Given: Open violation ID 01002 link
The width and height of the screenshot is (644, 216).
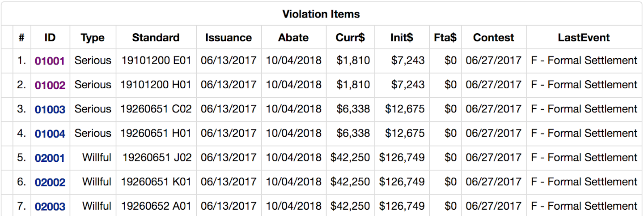Looking at the screenshot, I should (x=50, y=85).
